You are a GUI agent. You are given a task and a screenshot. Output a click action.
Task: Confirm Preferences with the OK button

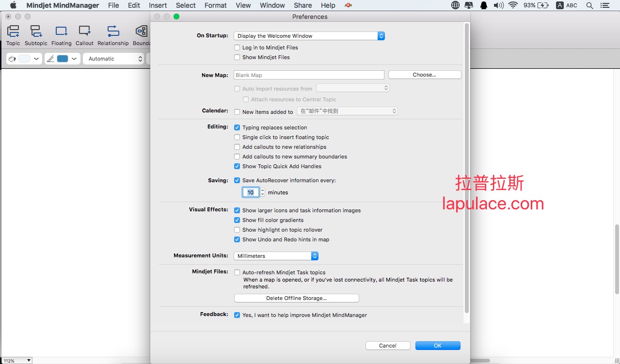click(438, 346)
